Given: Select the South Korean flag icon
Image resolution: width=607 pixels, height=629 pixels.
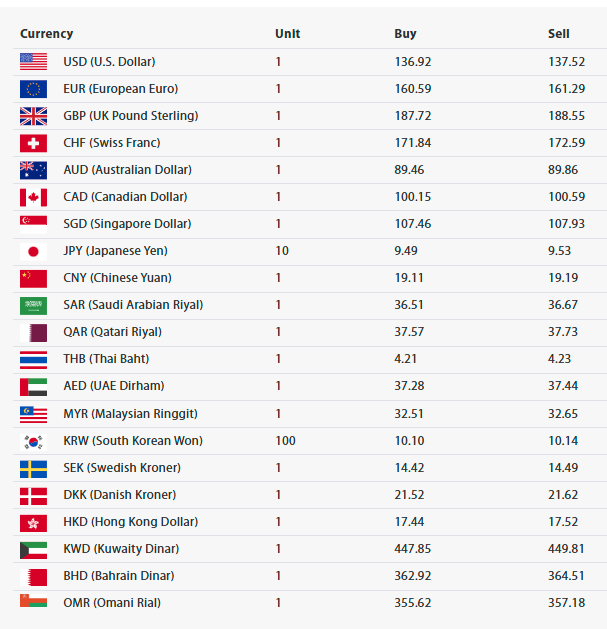Looking at the screenshot, I should tap(33, 442).
